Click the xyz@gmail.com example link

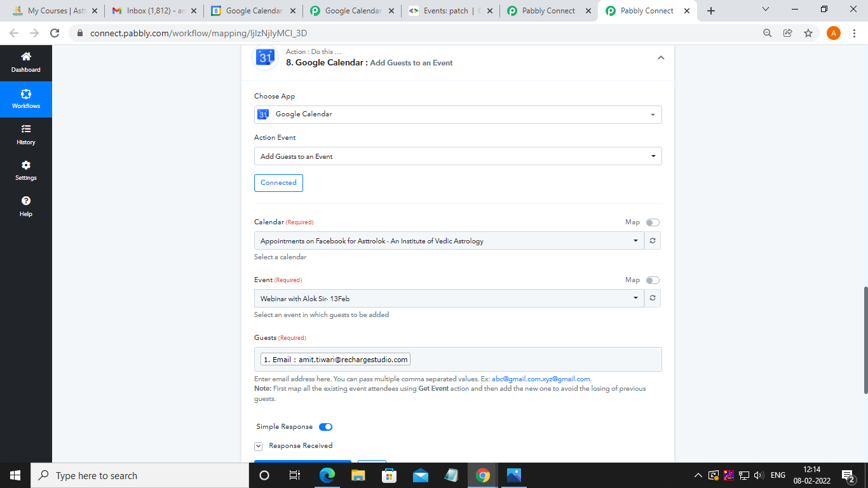[566, 379]
